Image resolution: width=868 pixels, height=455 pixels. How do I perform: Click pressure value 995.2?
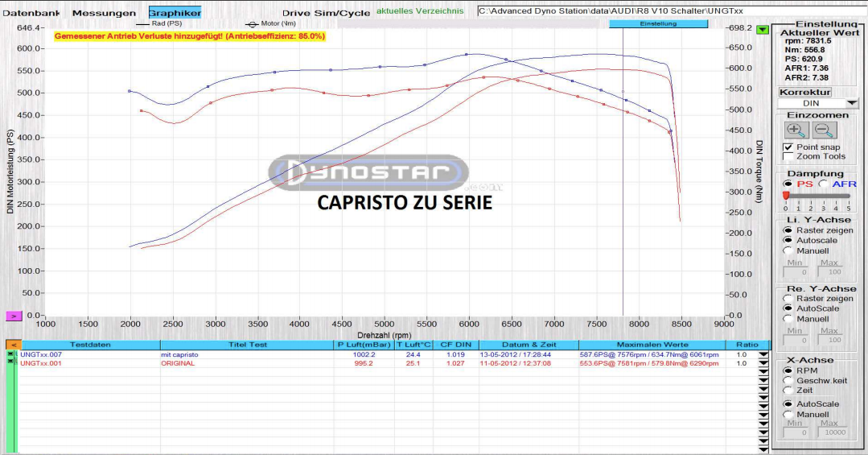[x=364, y=363]
